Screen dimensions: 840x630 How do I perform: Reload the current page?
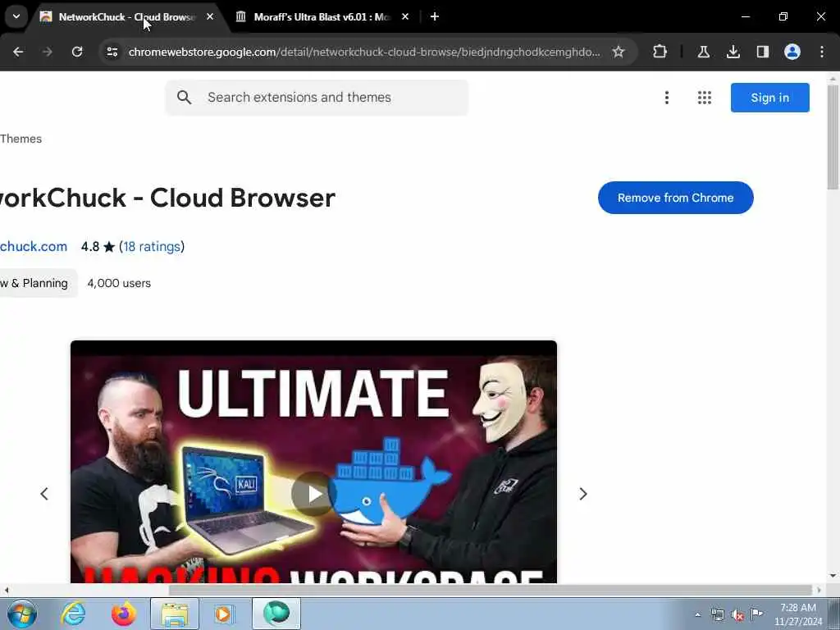(x=77, y=52)
